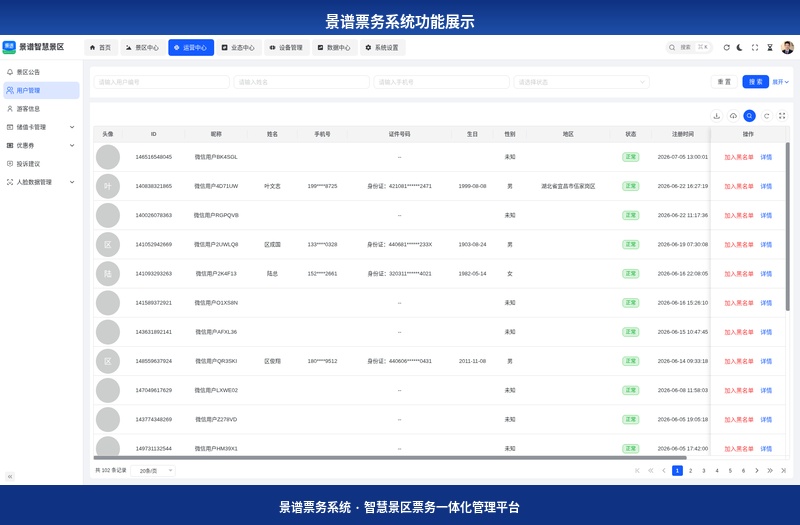This screenshot has height=525, width=800.
Task: Open the 20条/页 page size dropdown
Action: [153, 470]
